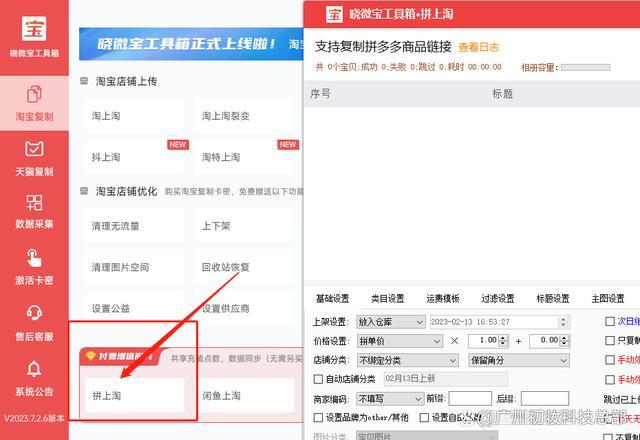The width and height of the screenshot is (640, 440).
Task: Expand the 保留角分 dropdown
Action: tap(519, 360)
